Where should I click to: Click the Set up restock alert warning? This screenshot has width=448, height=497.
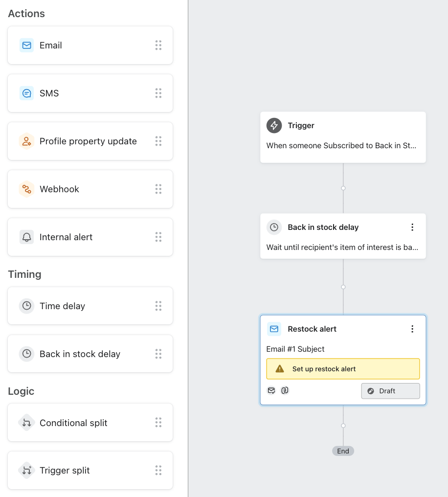343,369
